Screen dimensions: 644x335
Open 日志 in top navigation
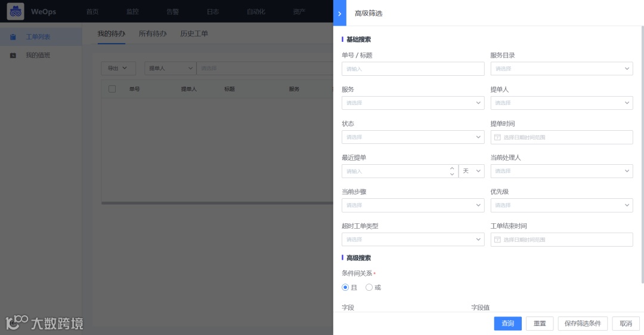click(x=213, y=11)
